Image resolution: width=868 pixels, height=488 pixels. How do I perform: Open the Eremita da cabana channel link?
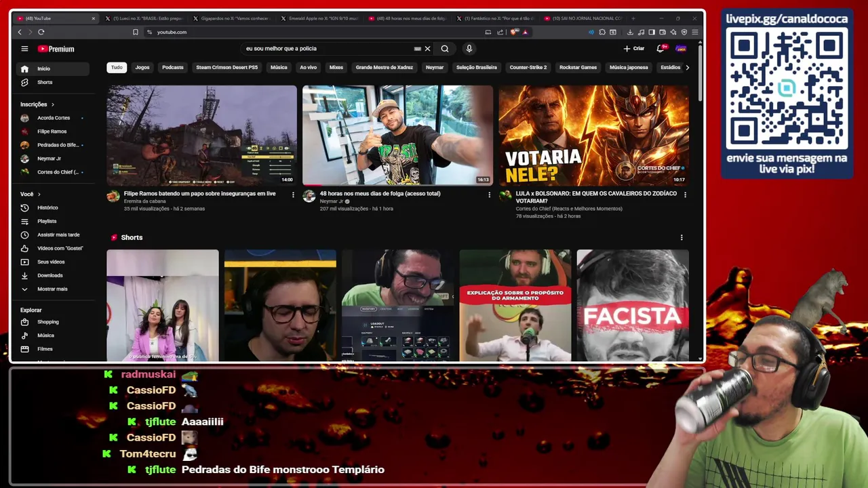144,201
